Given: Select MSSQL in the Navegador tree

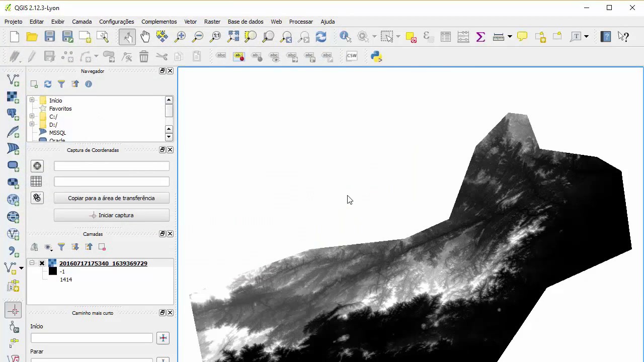Looking at the screenshot, I should [57, 133].
